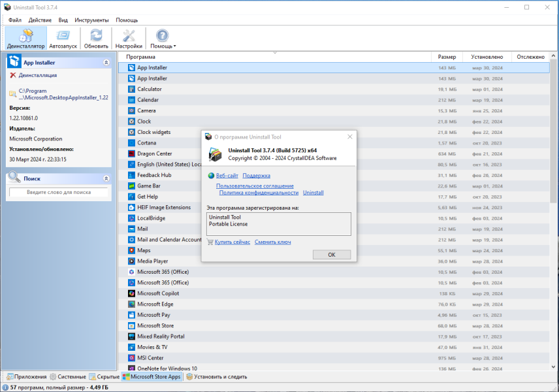559x392 pixels.
Task: Open Настройки settings from the toolbar
Action: click(129, 38)
